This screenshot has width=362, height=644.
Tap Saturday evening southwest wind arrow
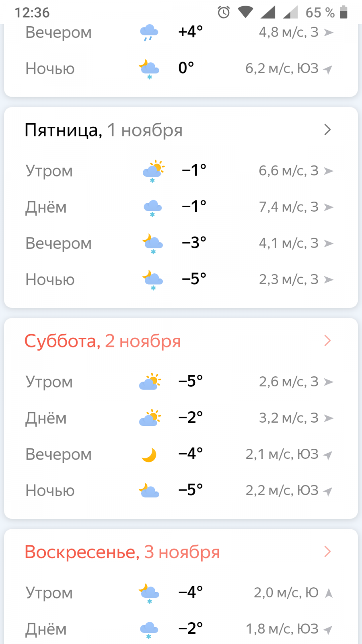328,455
